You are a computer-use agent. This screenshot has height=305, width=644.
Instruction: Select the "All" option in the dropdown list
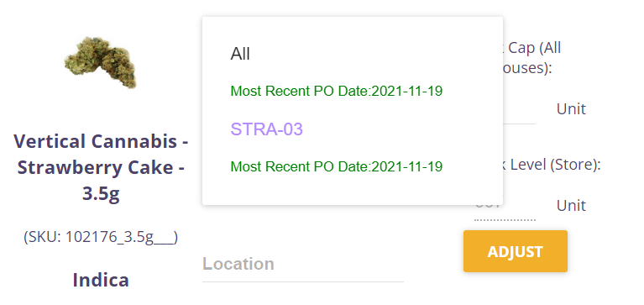pos(240,54)
